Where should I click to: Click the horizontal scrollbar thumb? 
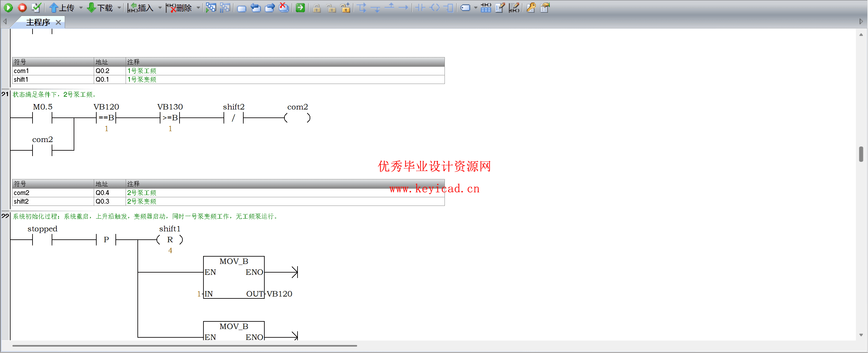coord(185,346)
